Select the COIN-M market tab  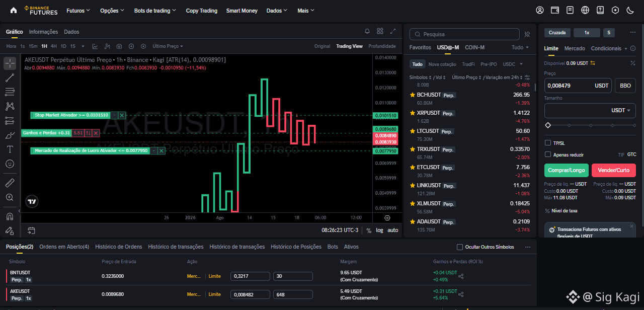click(x=474, y=47)
